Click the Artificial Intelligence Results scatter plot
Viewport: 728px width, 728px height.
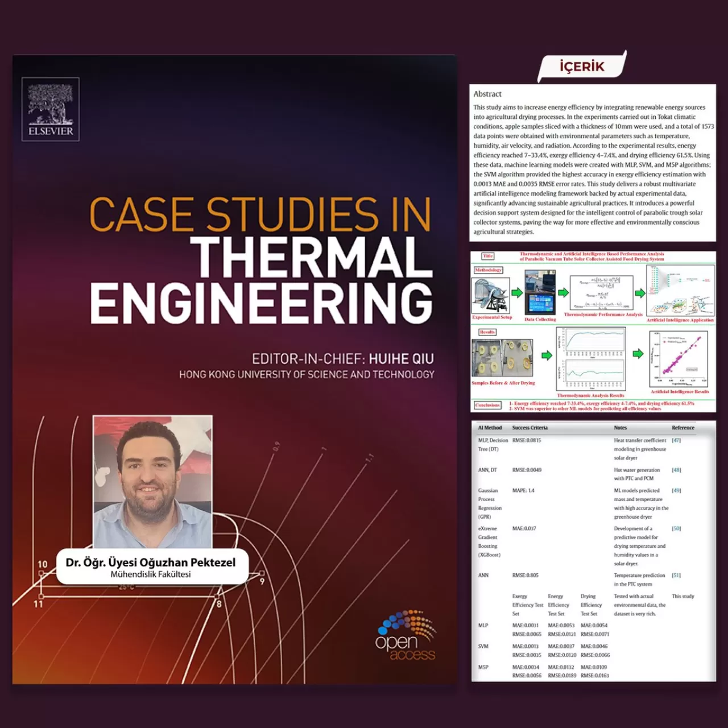click(x=680, y=358)
